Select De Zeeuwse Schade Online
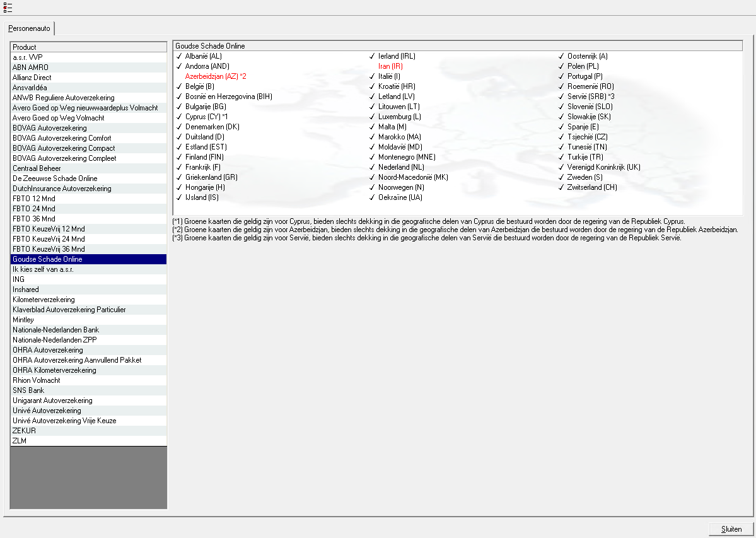 tap(88, 178)
